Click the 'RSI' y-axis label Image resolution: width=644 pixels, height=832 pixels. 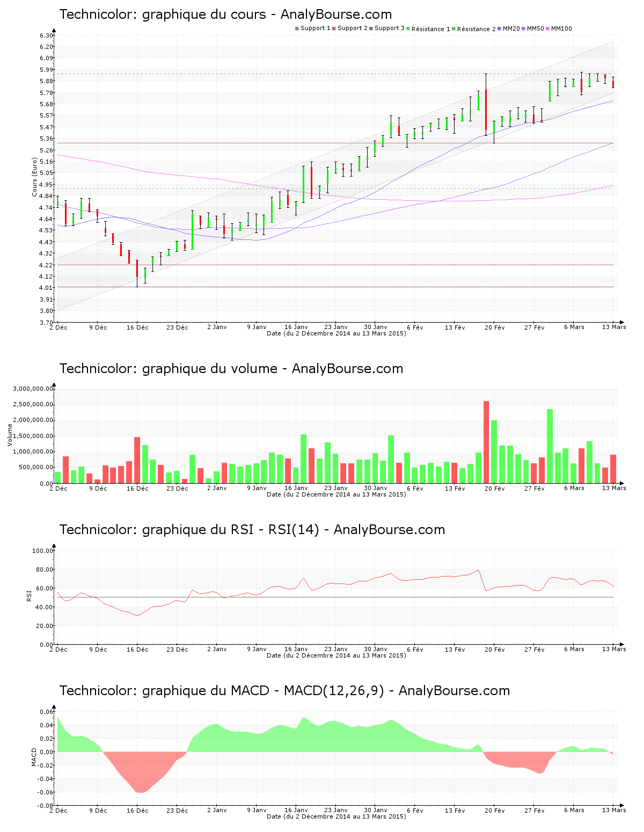tap(28, 595)
